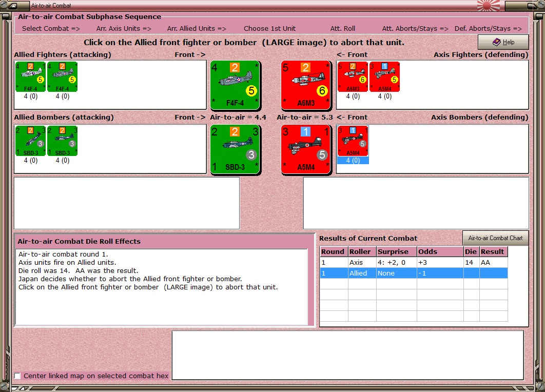Click the '4: +2, 0' surprise cell

tap(397, 262)
